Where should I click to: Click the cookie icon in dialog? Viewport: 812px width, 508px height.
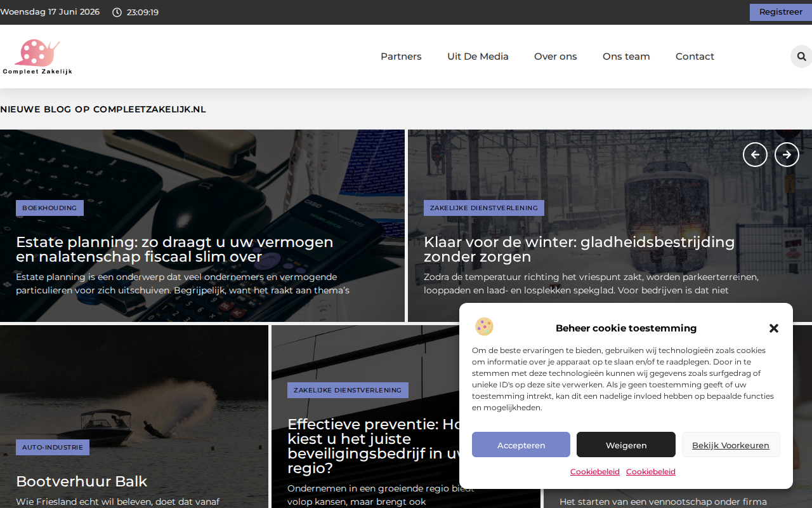pyautogui.click(x=484, y=327)
